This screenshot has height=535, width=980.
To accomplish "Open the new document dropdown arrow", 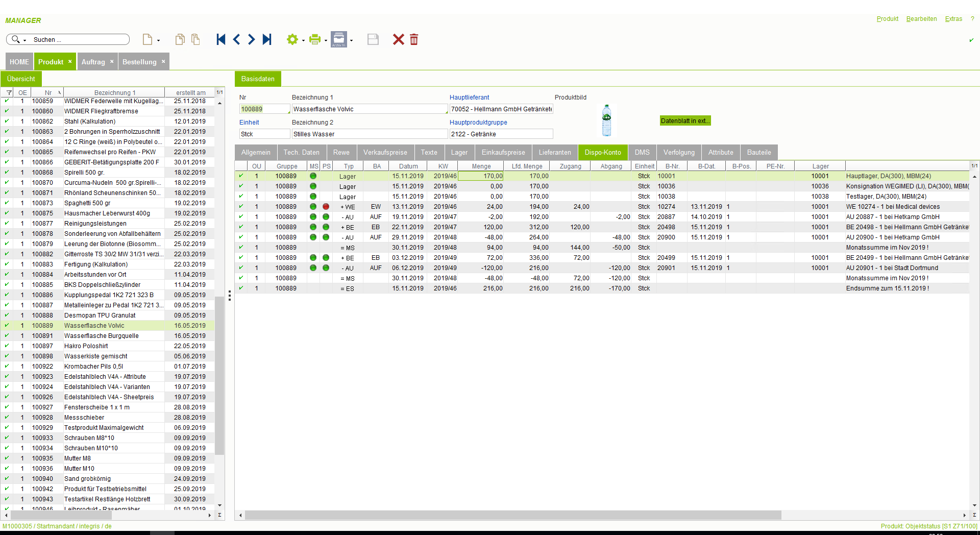I will [158, 40].
